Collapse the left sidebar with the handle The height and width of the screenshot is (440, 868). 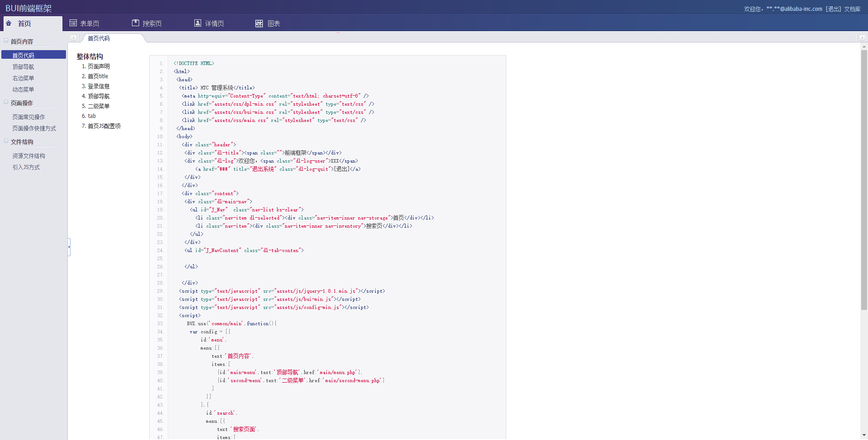click(x=69, y=247)
